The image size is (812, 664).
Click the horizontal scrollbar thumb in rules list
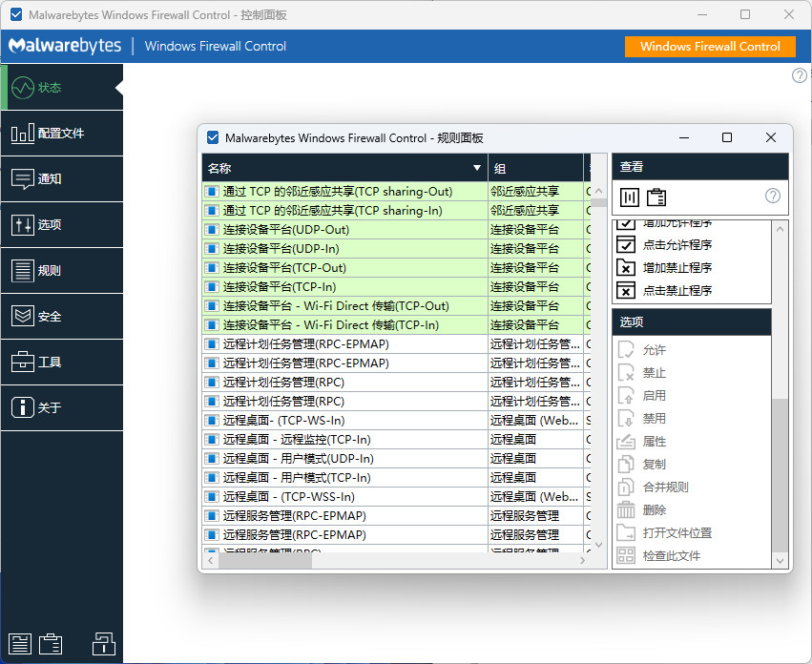[265, 560]
